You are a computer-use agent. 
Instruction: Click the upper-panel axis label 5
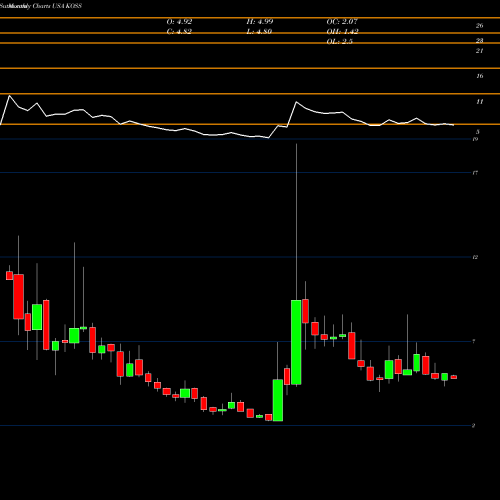(478, 132)
